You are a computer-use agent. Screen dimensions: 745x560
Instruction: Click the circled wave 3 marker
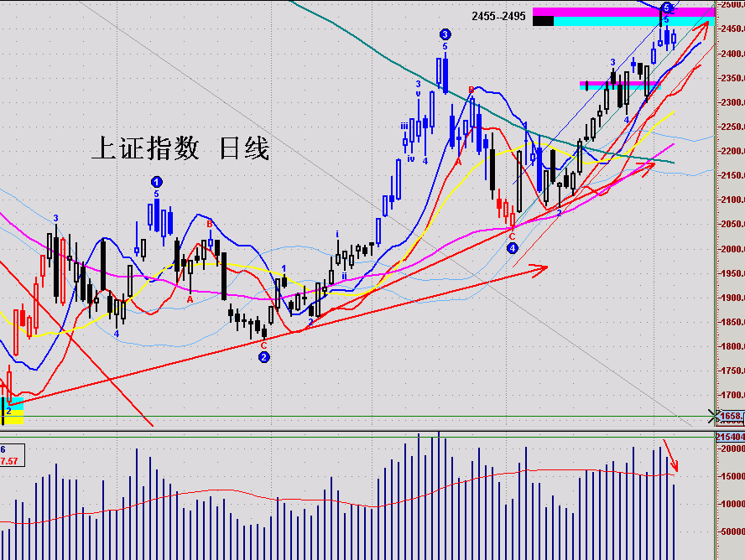point(445,34)
